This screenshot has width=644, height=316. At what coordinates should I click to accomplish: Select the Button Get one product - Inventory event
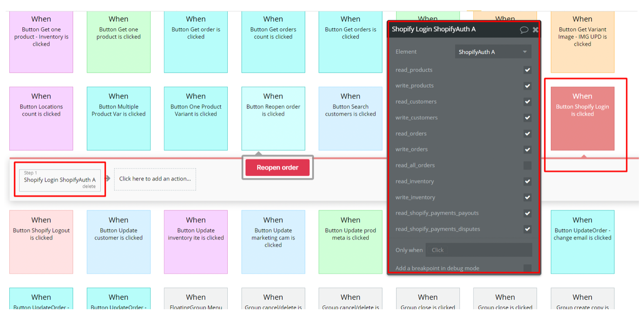41,42
